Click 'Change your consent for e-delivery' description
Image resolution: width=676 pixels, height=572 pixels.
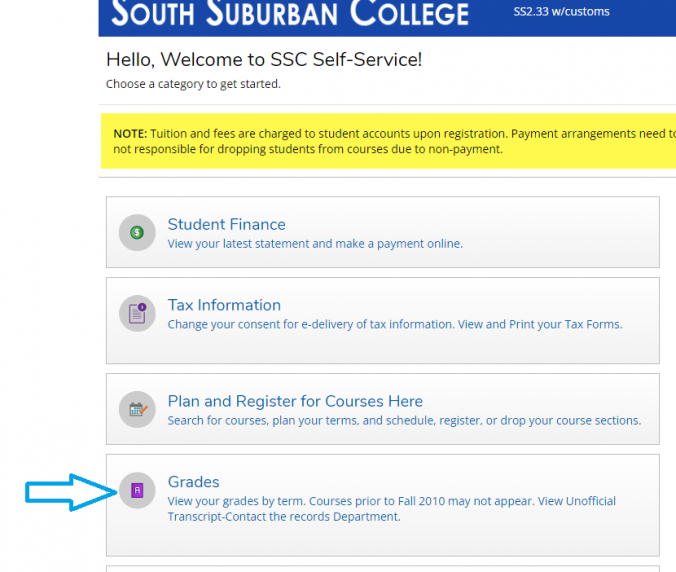[394, 324]
